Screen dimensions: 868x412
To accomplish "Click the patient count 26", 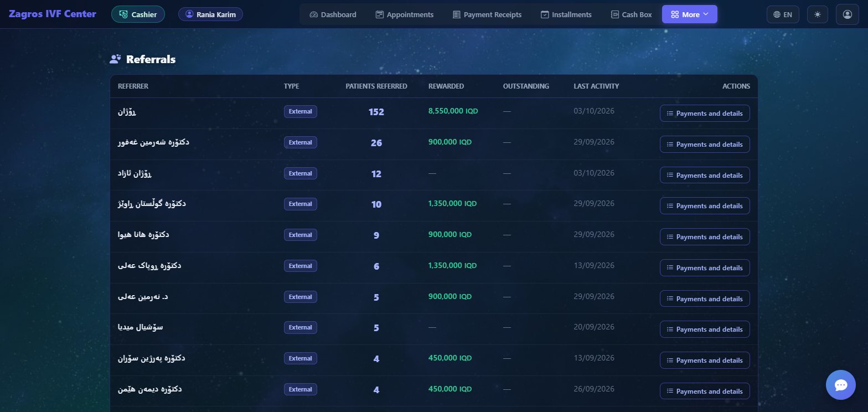I will (376, 143).
